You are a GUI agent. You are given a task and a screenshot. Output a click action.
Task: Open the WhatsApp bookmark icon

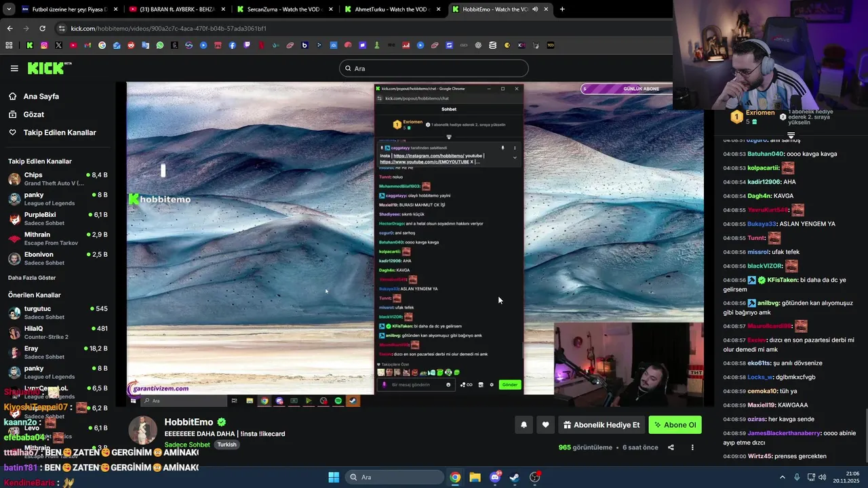point(160,45)
